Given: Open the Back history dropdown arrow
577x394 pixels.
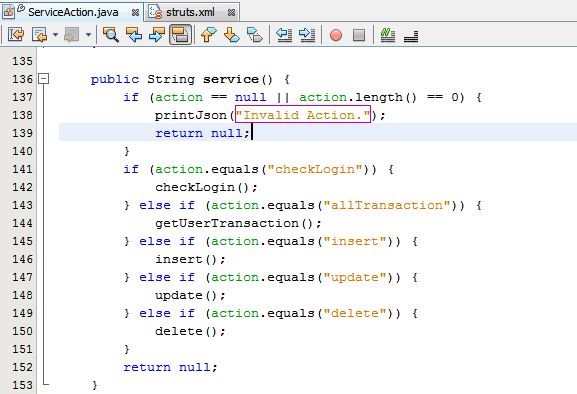Looking at the screenshot, I should (x=55, y=35).
